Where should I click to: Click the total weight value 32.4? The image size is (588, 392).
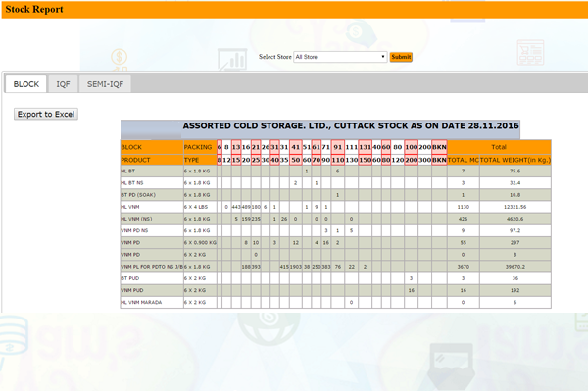[514, 183]
